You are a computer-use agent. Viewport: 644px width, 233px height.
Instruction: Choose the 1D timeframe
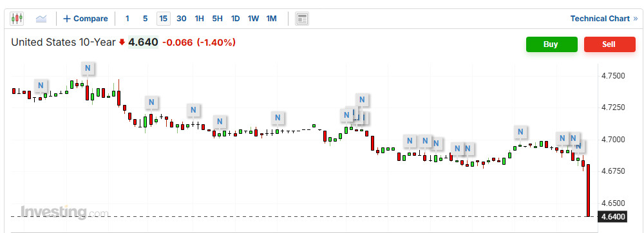235,19
